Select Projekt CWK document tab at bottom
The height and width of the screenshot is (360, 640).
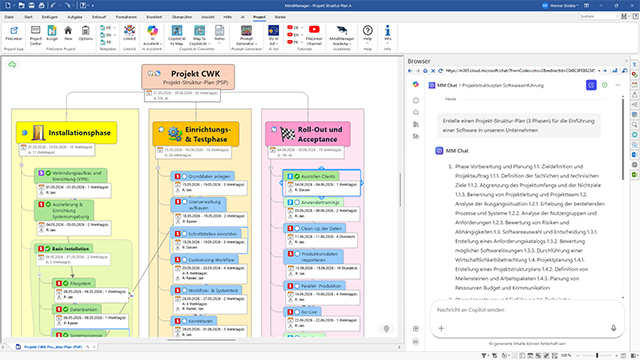[53, 347]
